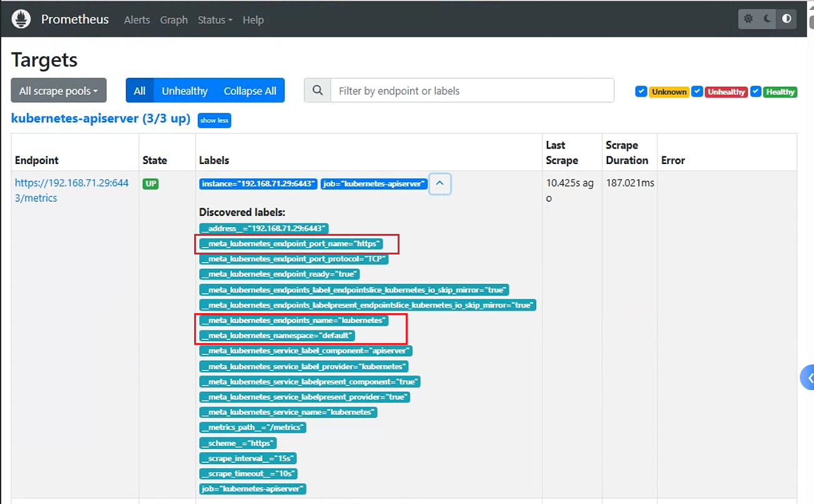Select the Unhealthy targets filter button

pyautogui.click(x=185, y=90)
